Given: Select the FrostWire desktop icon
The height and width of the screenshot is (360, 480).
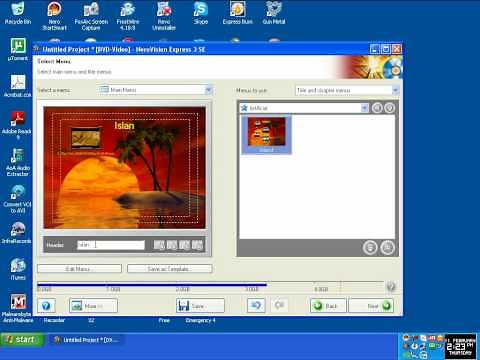Looking at the screenshot, I should [128, 16].
